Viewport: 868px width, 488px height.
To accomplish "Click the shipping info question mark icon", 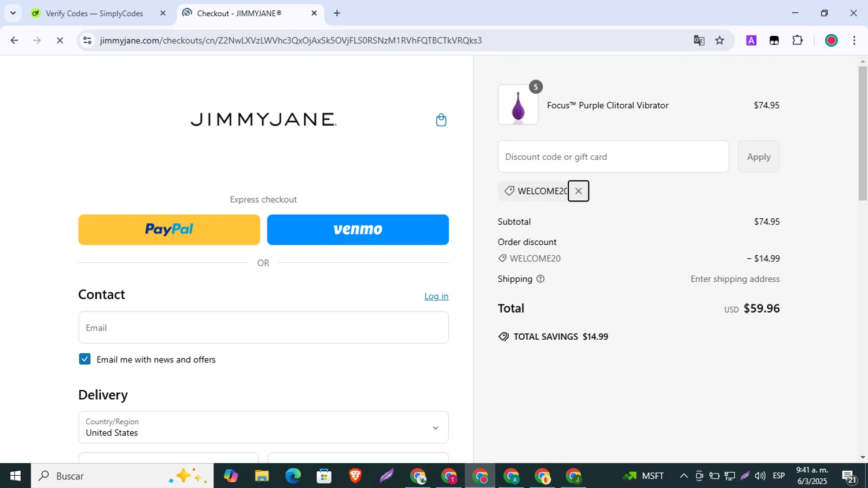I will (x=540, y=279).
